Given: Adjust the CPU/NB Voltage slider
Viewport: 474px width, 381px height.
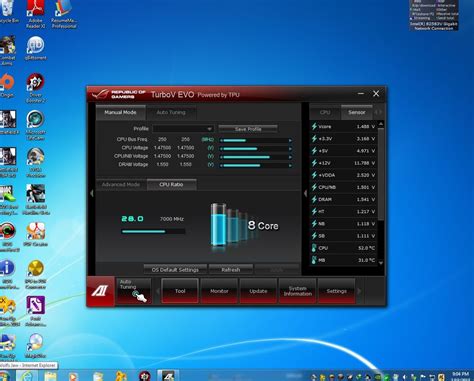Looking at the screenshot, I should point(255,157).
